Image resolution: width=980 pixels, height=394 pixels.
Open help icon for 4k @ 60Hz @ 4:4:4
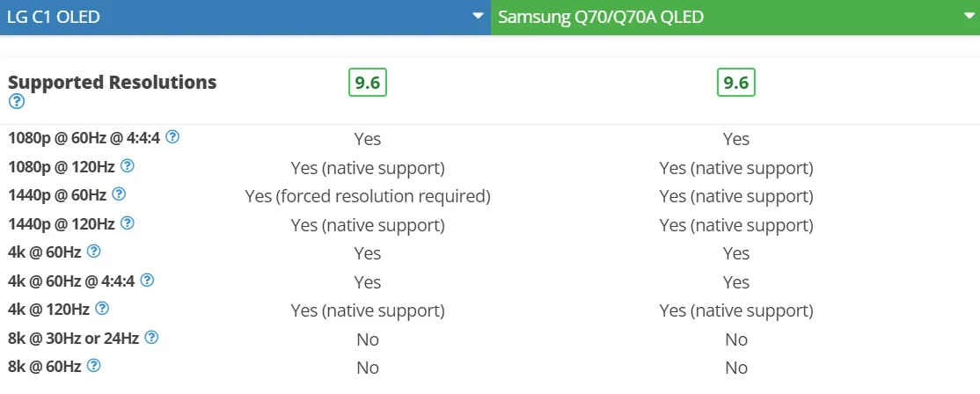coord(147,280)
